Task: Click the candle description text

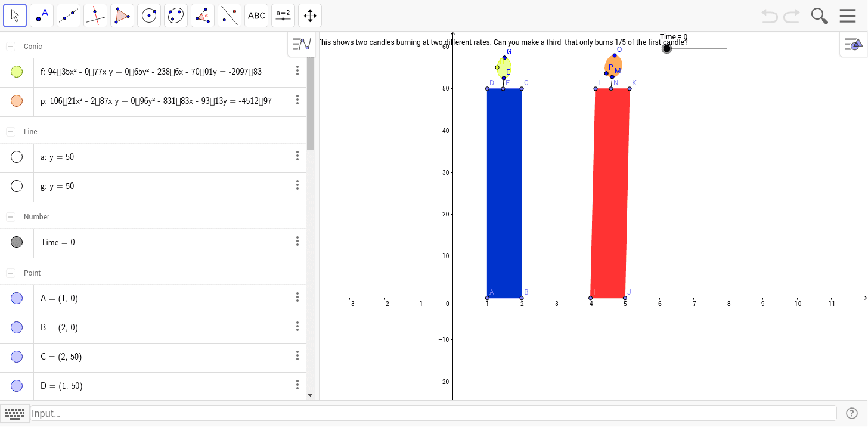Action: tap(503, 42)
